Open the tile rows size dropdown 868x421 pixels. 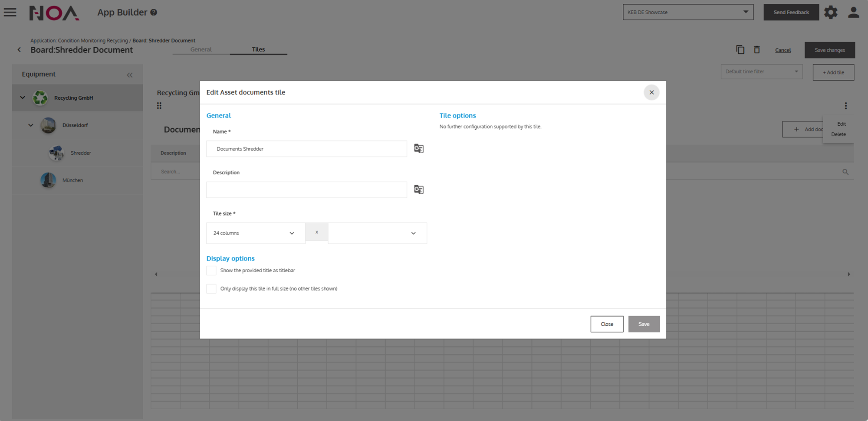pos(377,233)
